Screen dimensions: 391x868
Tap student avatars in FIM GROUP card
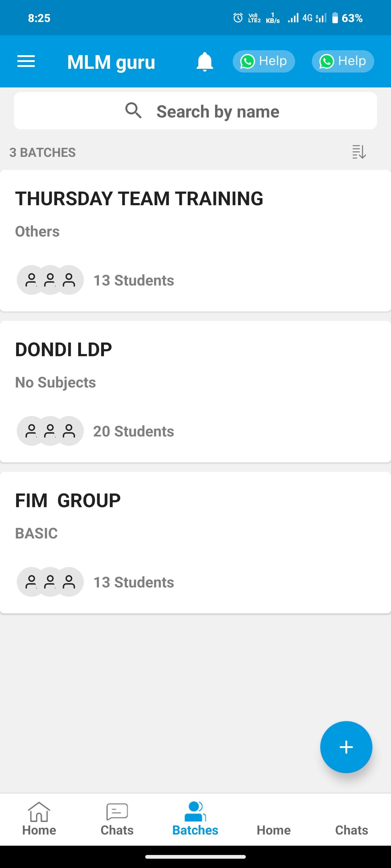(50, 582)
